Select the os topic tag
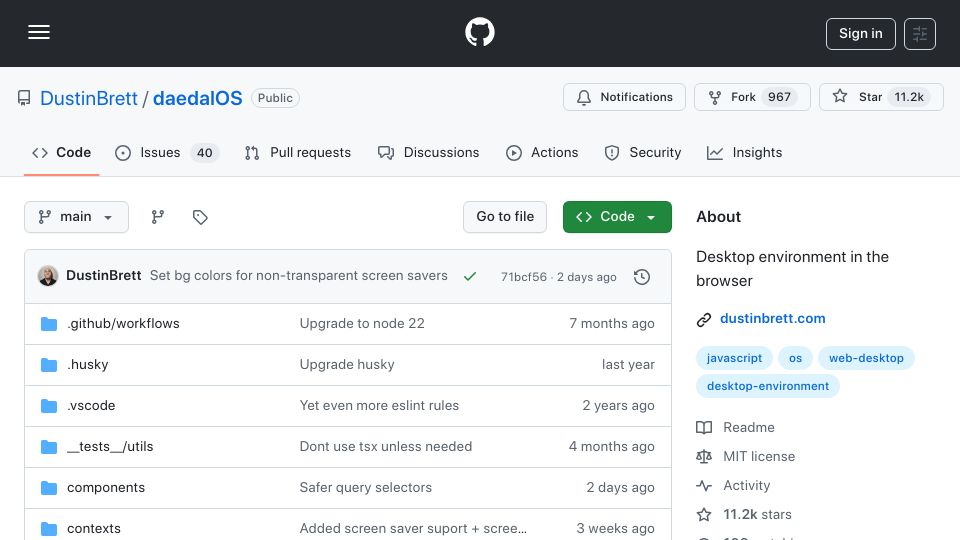960x540 pixels. pyautogui.click(x=795, y=358)
